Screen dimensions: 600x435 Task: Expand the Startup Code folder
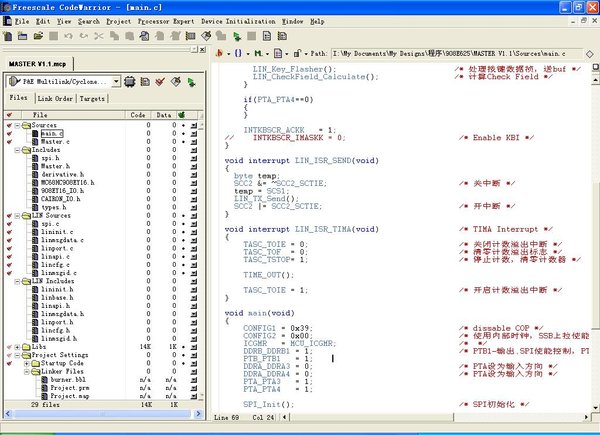[28, 364]
